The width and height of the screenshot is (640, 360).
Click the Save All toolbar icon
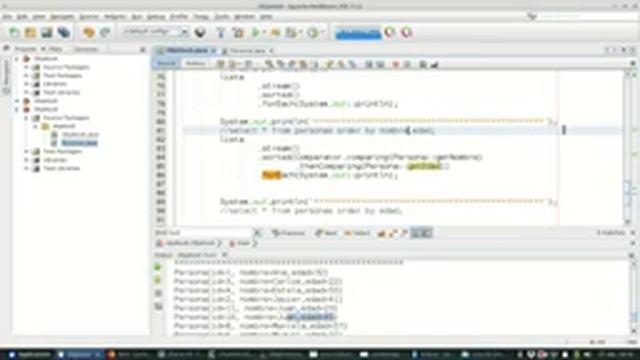[63, 32]
